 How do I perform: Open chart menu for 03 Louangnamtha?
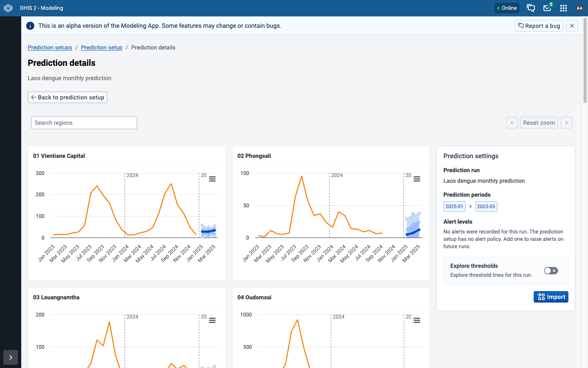[x=212, y=321]
